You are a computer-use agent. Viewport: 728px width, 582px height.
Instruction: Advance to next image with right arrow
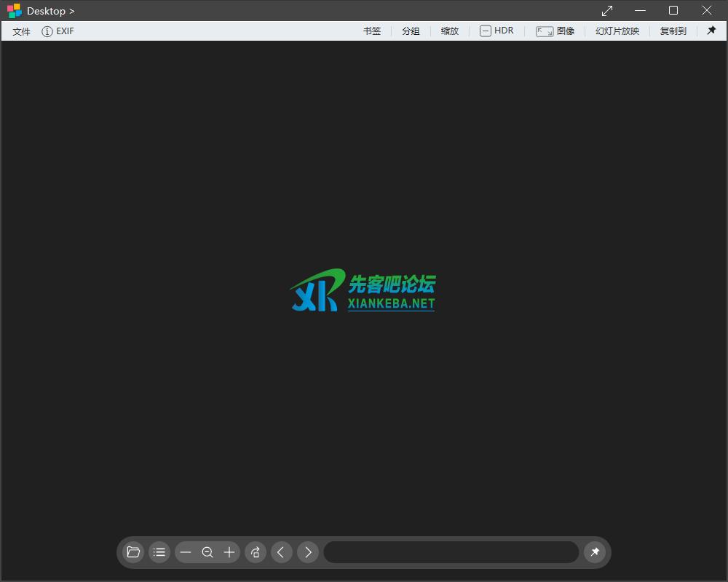[308, 552]
